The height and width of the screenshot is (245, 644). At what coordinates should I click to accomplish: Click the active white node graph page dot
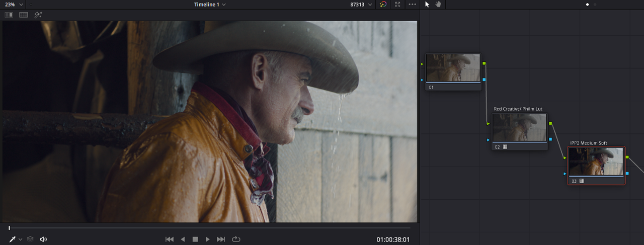(587, 5)
